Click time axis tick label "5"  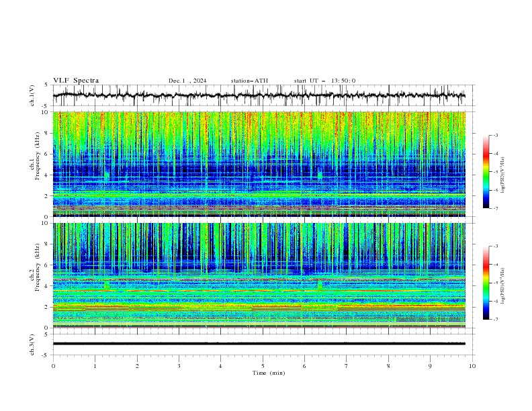[x=263, y=366]
